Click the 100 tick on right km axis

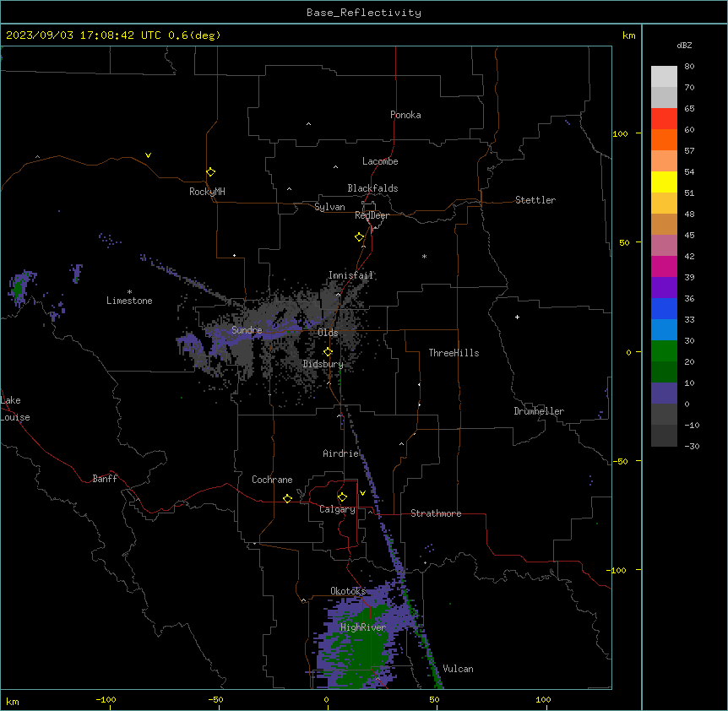620,133
